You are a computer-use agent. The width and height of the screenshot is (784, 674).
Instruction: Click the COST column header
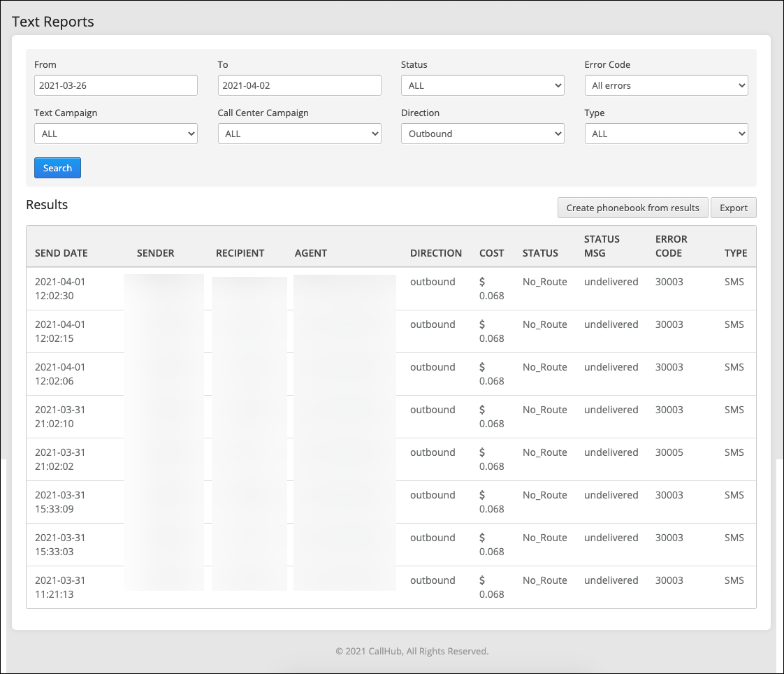pyautogui.click(x=491, y=253)
